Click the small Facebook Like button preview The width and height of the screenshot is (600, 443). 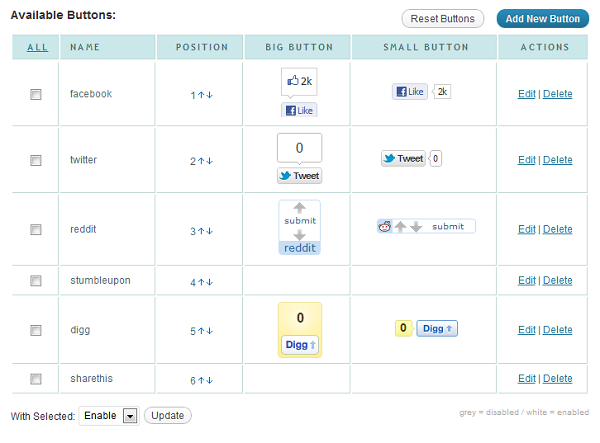click(x=410, y=91)
